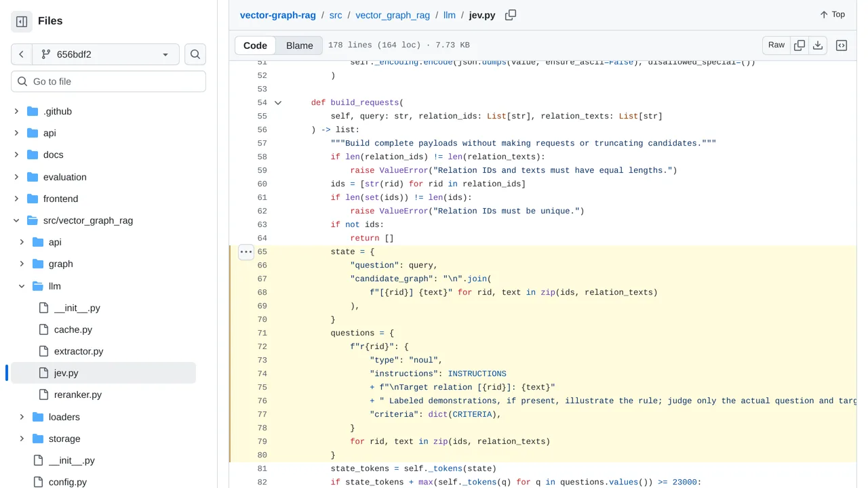Collapse the llm folder chevron
Viewport: 868px width, 488px height.
point(22,286)
